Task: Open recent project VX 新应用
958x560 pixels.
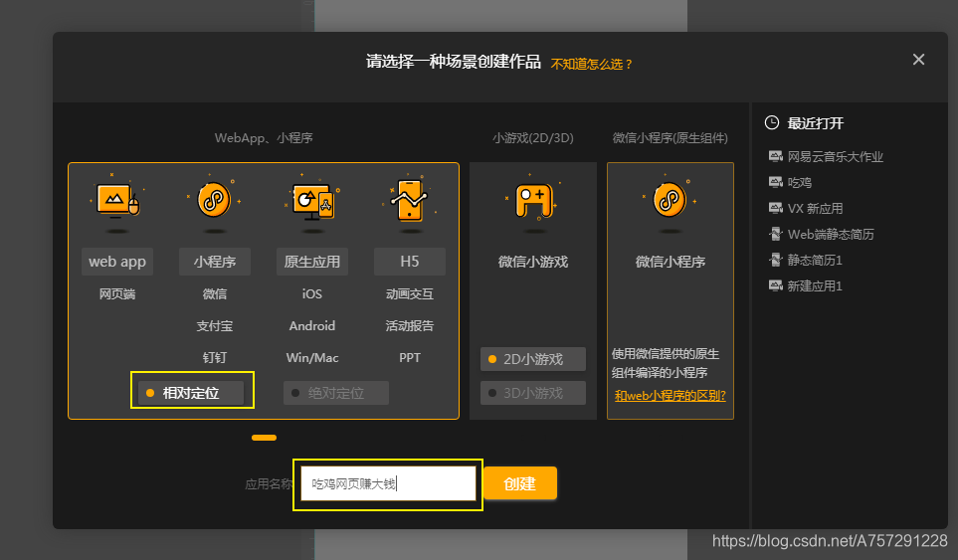Action: pyautogui.click(x=815, y=208)
